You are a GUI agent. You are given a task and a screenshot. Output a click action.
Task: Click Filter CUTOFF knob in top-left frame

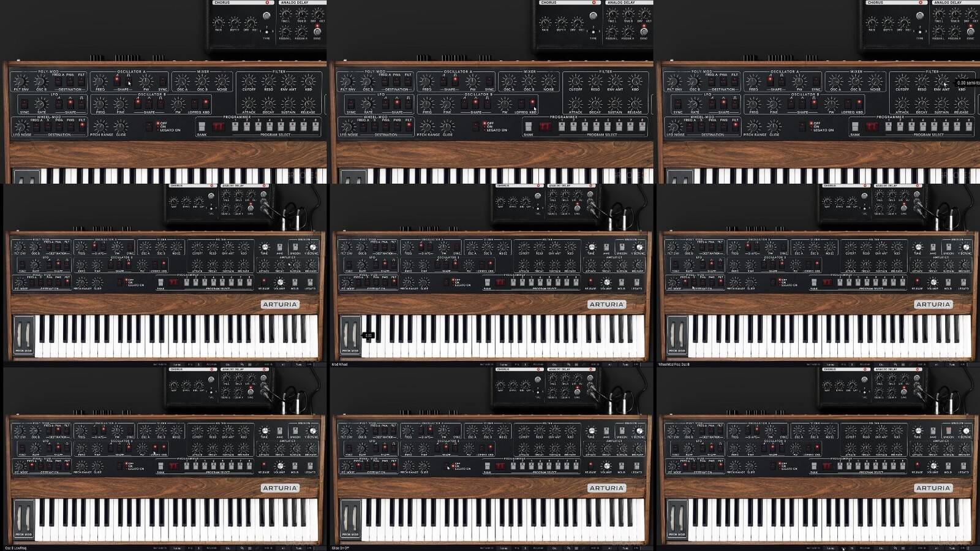point(249,82)
